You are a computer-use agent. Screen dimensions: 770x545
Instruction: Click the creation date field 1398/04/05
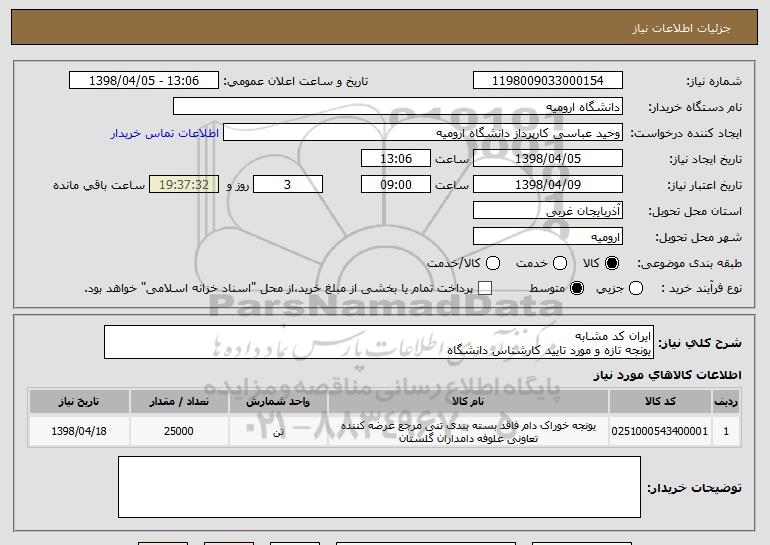click(548, 159)
